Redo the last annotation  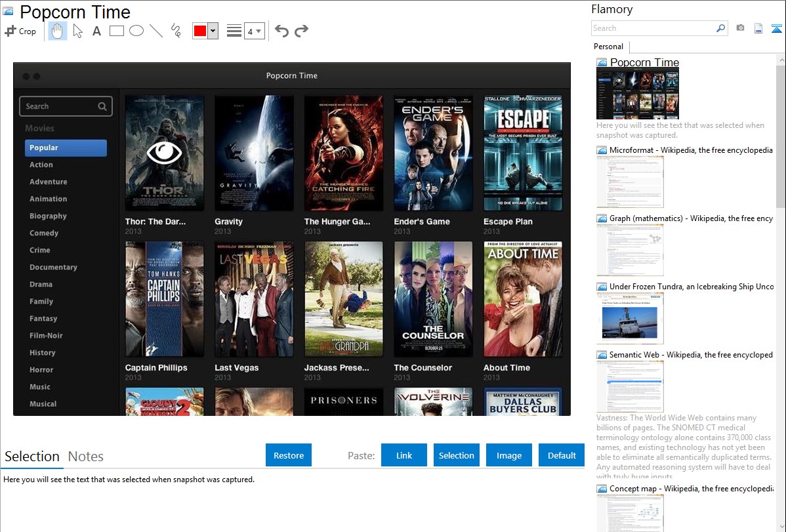coord(301,31)
